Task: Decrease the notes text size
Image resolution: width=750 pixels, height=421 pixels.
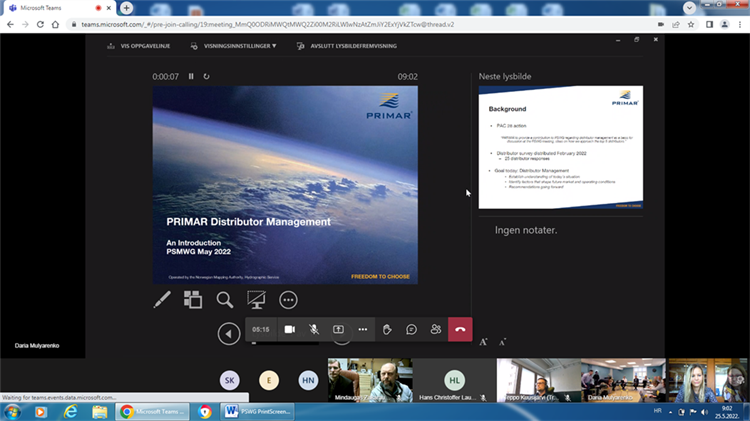Action: click(502, 342)
